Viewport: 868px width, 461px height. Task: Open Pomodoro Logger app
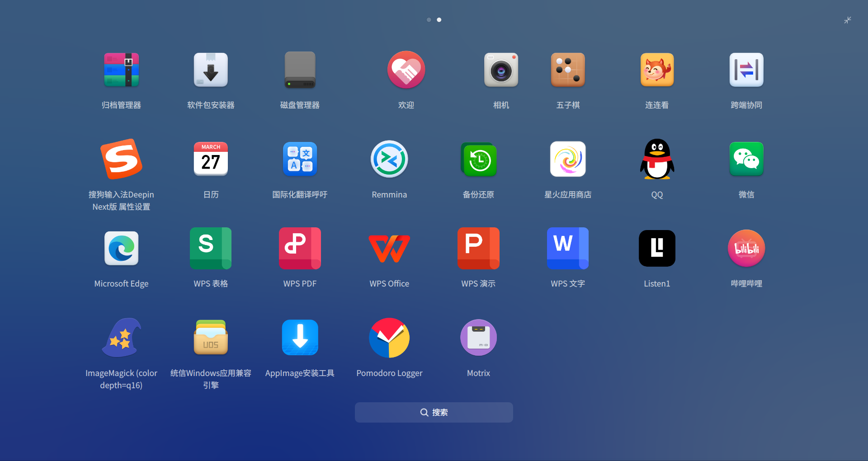[389, 338]
